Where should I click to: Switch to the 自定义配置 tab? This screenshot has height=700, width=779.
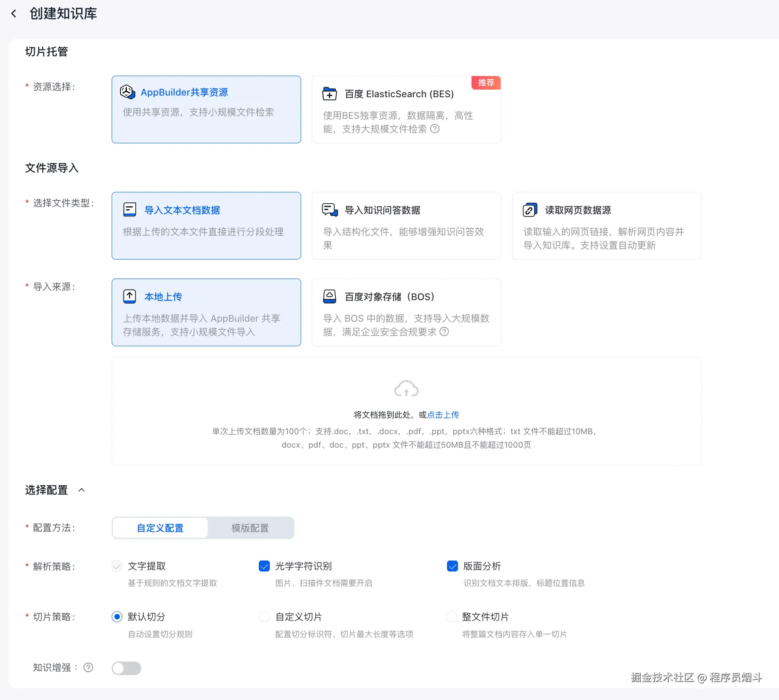tap(160, 528)
